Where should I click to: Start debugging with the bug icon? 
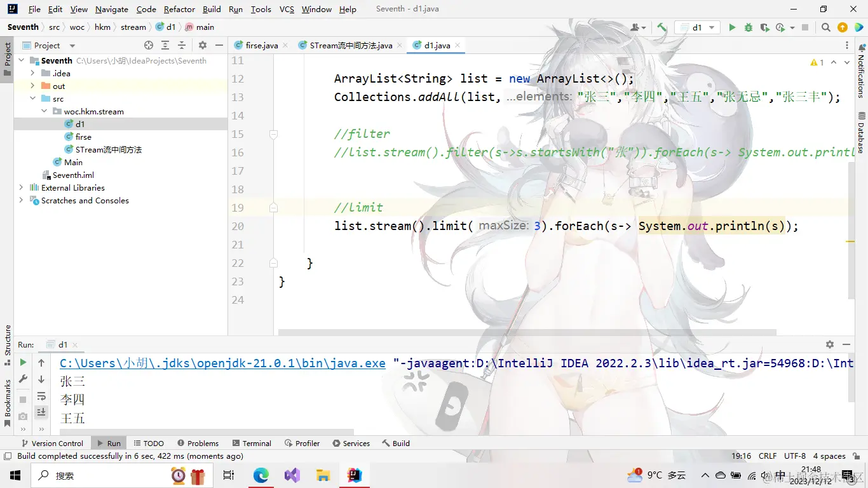748,27
